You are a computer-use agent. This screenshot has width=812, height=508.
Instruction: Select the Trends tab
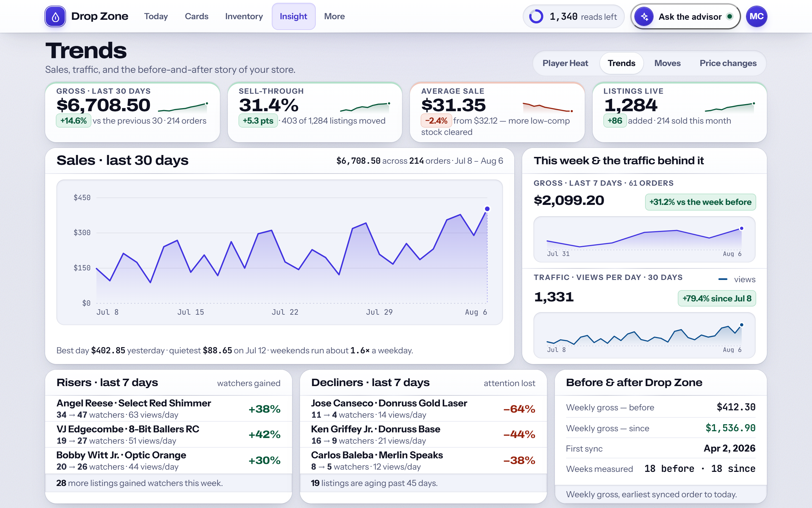[621, 63]
